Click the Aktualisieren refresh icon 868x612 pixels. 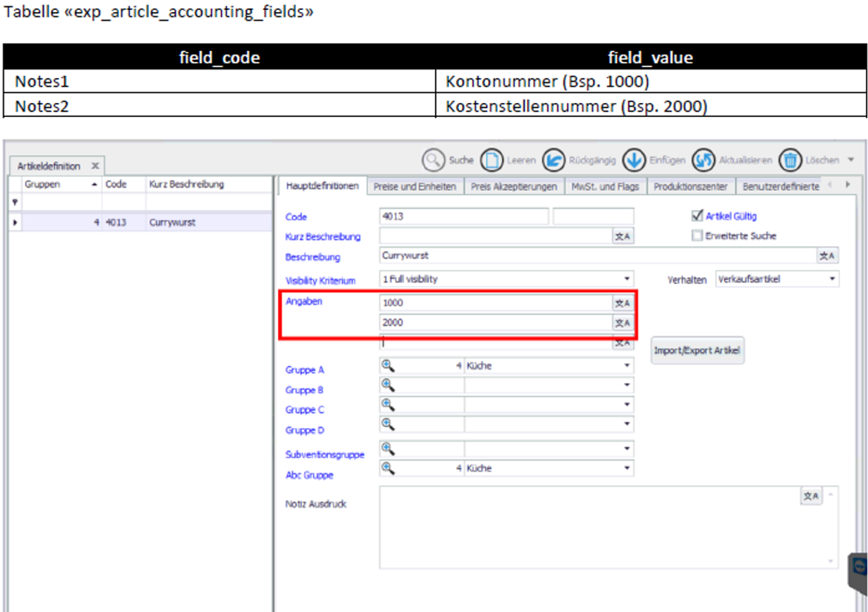tap(703, 161)
